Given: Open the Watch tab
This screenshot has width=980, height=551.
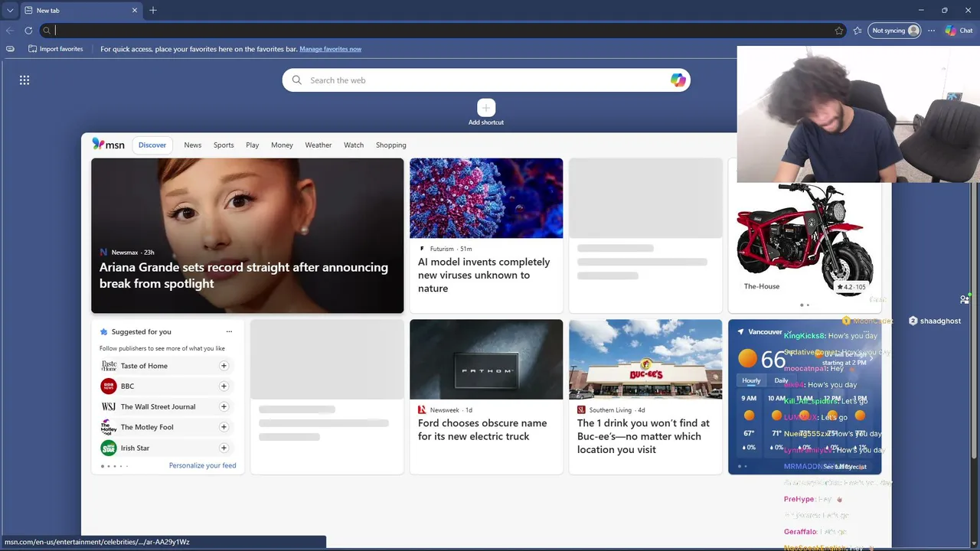Looking at the screenshot, I should [354, 145].
